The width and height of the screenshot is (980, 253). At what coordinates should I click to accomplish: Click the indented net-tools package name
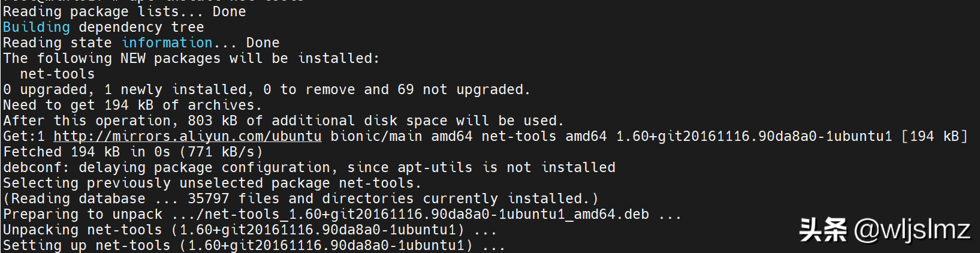tap(57, 74)
